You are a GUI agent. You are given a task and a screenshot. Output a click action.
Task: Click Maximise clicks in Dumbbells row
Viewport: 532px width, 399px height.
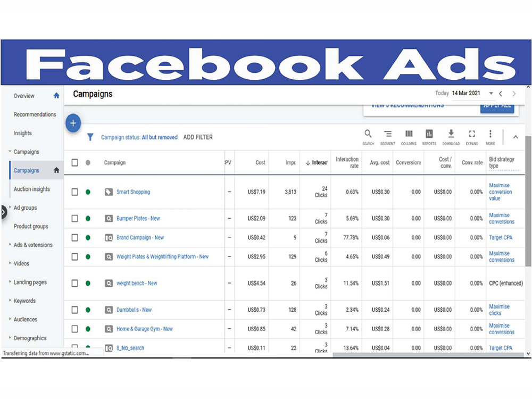(x=499, y=310)
